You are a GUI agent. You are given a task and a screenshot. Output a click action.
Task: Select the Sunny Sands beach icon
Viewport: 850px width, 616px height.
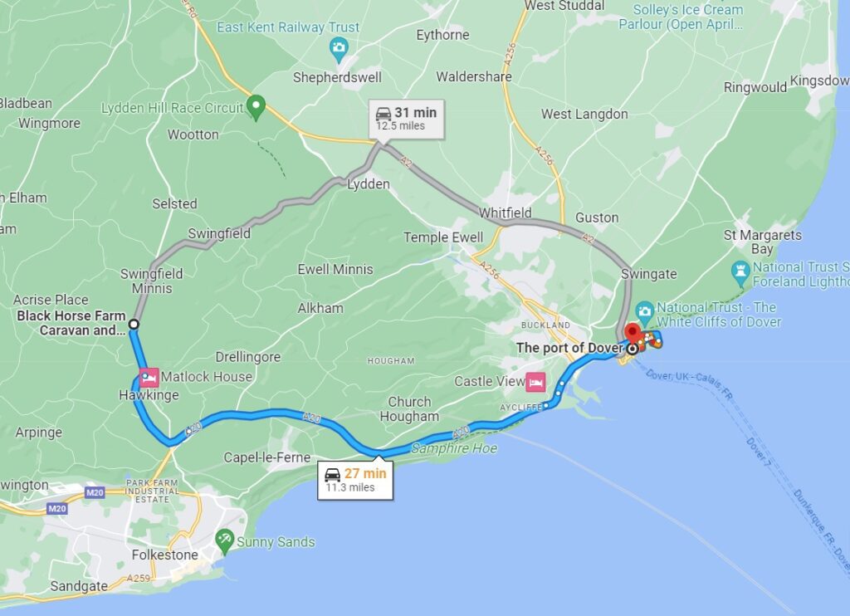[x=224, y=540]
